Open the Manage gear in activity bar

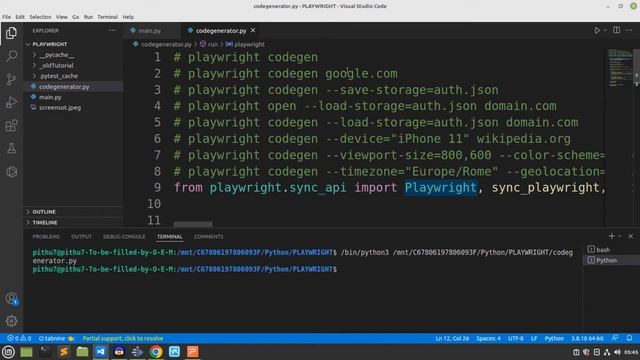[x=11, y=321]
